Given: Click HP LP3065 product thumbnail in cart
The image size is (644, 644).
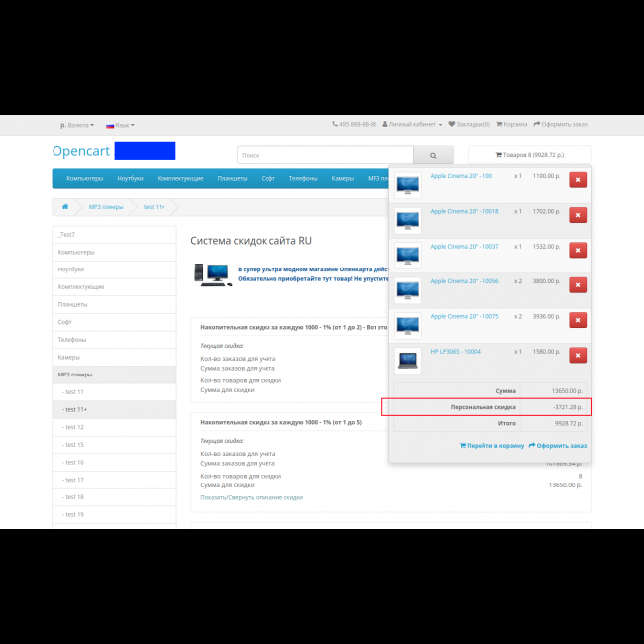Looking at the screenshot, I should (407, 360).
